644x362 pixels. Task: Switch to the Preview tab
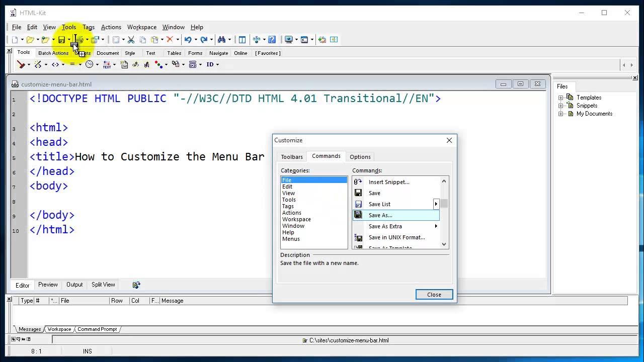(x=48, y=285)
